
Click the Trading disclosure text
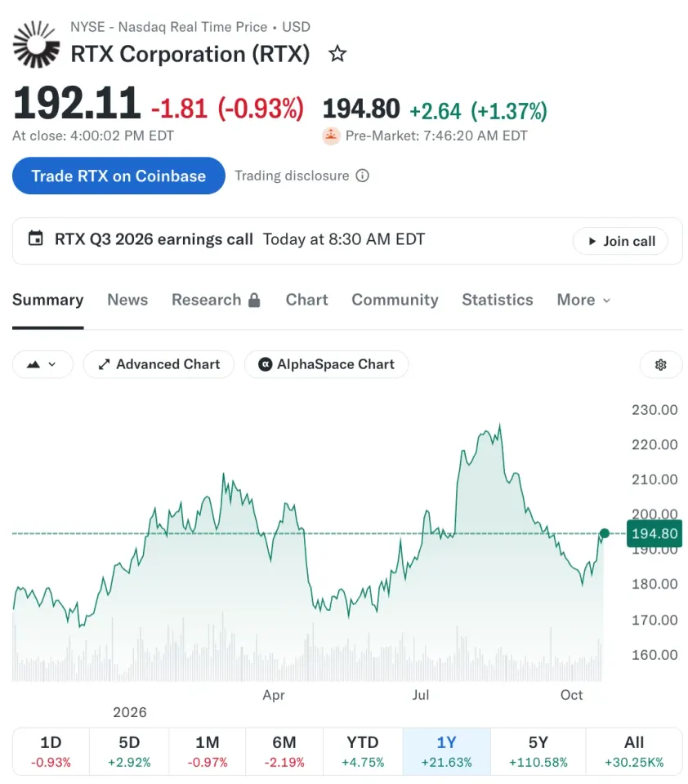293,176
